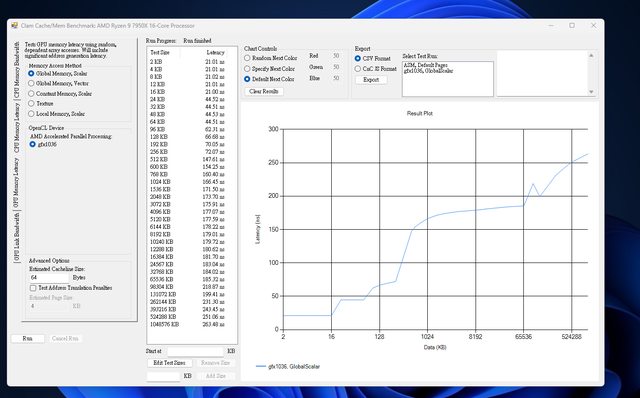This screenshot has width=640, height=398.
Task: Click the Estimated Cacheline Size field
Action: [x=49, y=278]
